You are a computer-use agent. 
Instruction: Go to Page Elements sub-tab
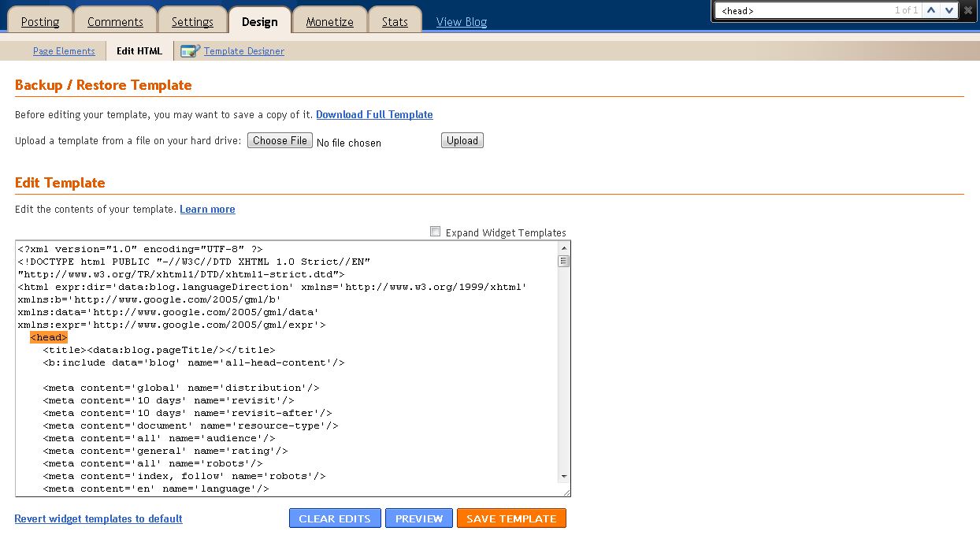tap(64, 51)
